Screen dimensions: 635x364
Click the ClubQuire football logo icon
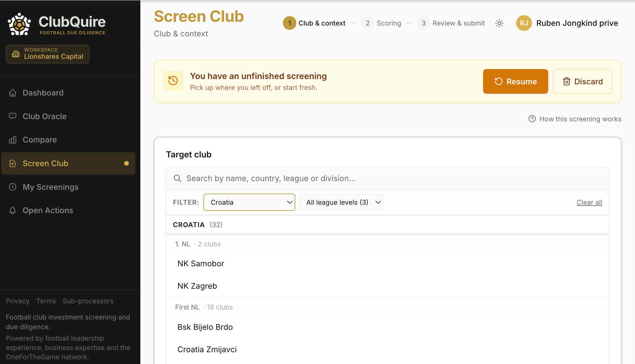click(x=19, y=24)
